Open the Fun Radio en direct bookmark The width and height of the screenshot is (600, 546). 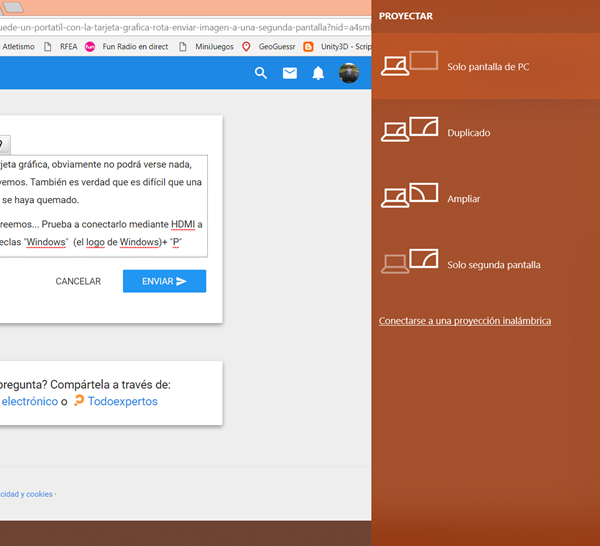pos(135,47)
